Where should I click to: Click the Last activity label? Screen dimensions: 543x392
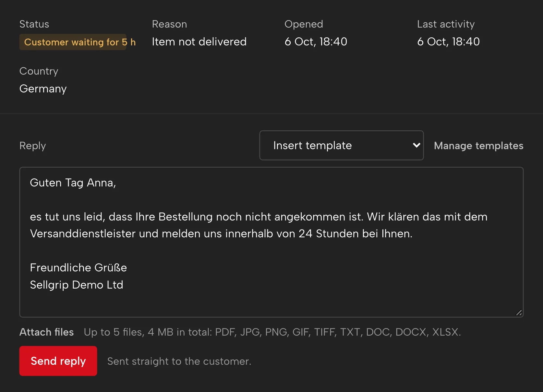[x=446, y=24]
